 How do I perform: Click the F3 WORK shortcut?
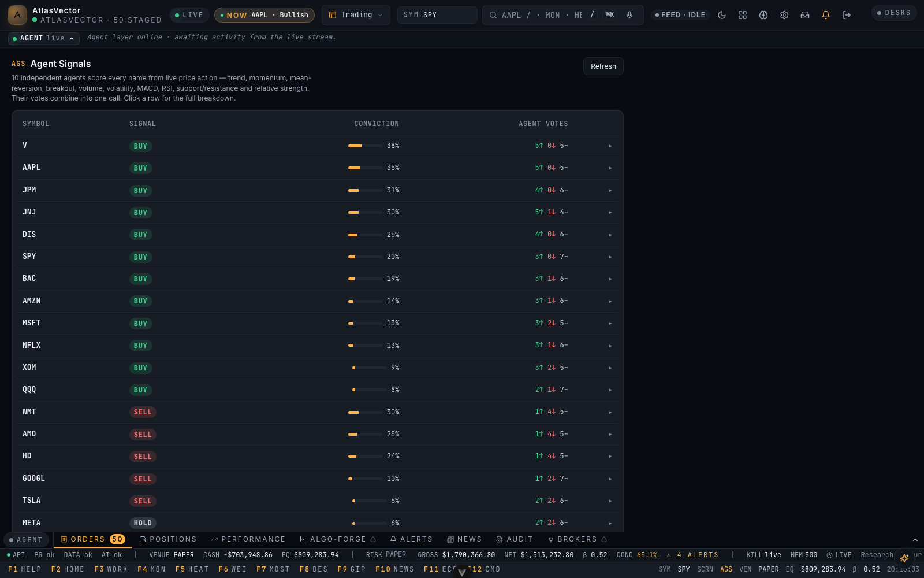tap(111, 569)
